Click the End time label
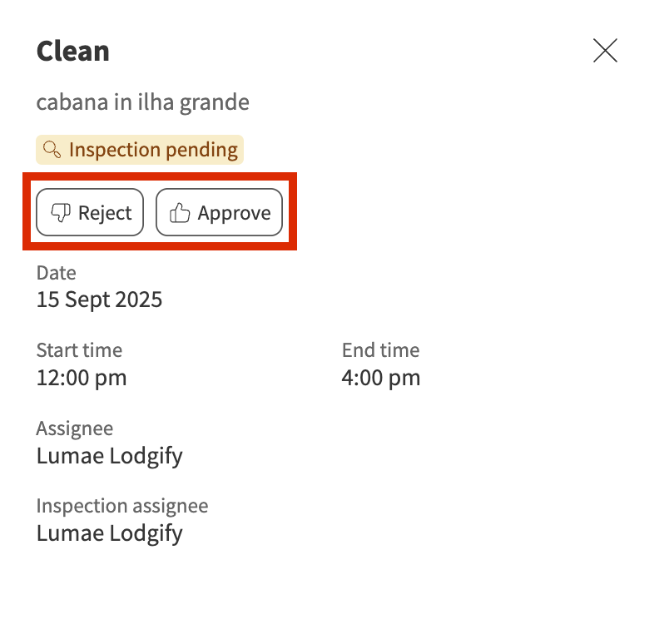 click(x=380, y=350)
